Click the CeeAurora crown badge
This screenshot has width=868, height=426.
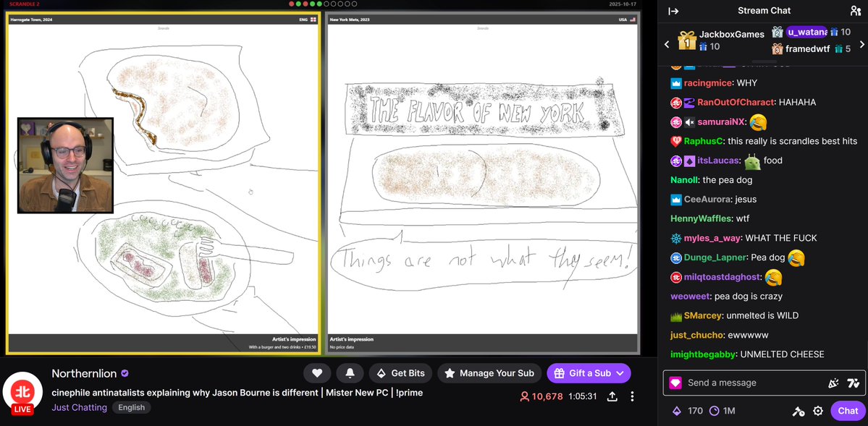coord(676,200)
